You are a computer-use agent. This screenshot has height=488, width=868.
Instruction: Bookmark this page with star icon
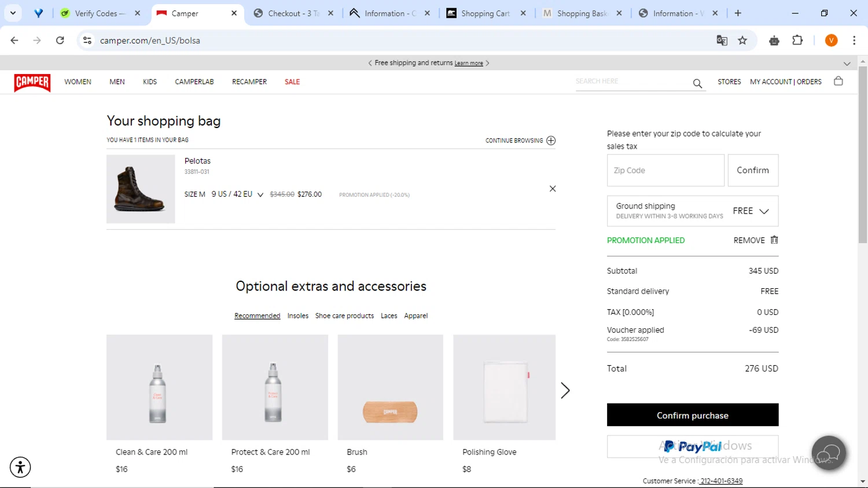click(742, 41)
